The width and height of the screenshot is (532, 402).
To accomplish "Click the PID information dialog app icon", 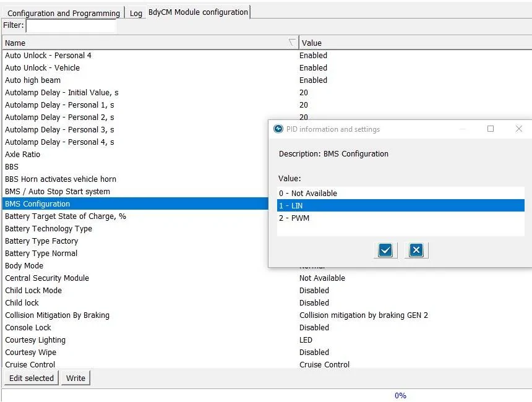I will [278, 129].
